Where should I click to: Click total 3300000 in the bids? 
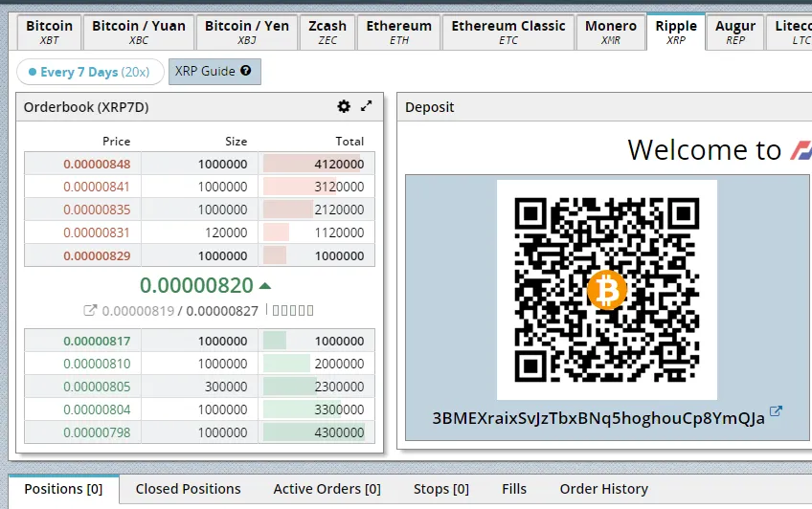click(339, 409)
